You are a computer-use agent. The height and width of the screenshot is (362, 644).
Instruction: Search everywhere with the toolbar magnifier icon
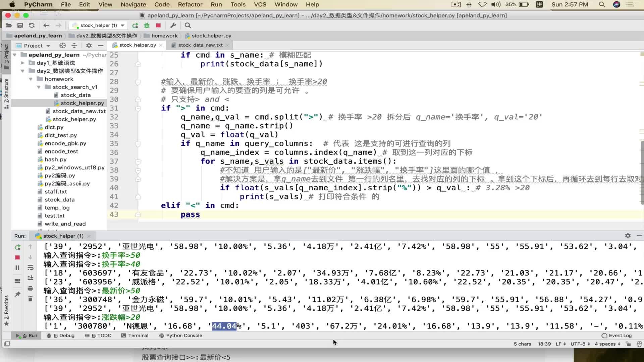188,25
